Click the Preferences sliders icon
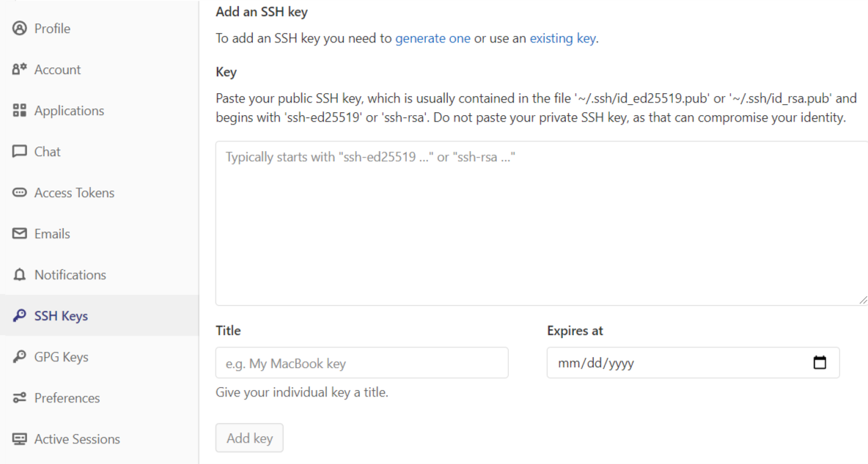 pos(20,398)
